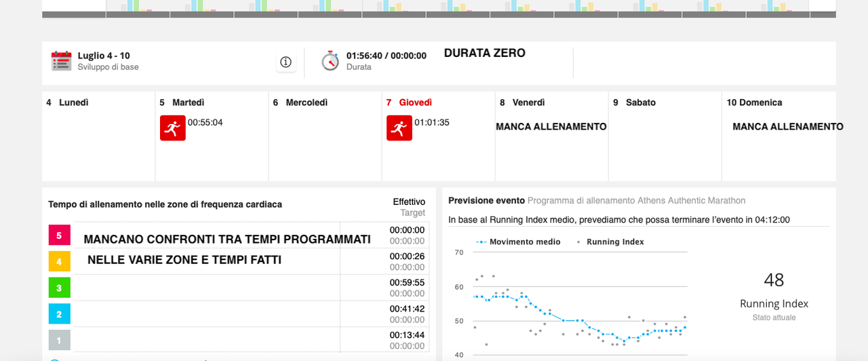Screen dimensions: 868x361
Task: Select the 10 Domenica day header
Action: 754,102
